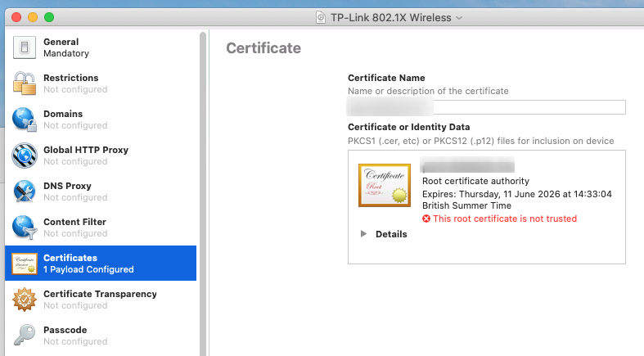The image size is (644, 356).
Task: Click the document proxy icon in title bar
Action: pyautogui.click(x=321, y=18)
